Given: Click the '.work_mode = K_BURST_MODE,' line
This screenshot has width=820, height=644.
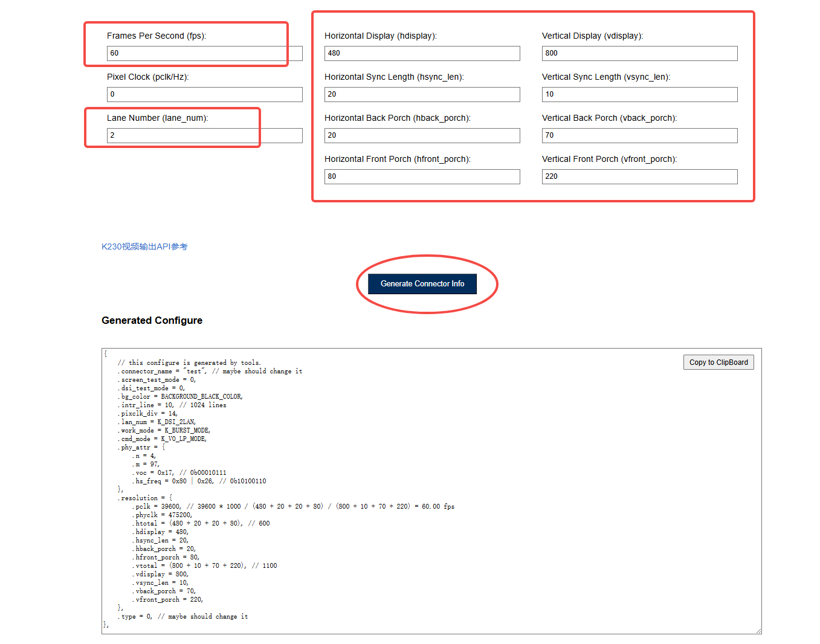Looking at the screenshot, I should [164, 431].
